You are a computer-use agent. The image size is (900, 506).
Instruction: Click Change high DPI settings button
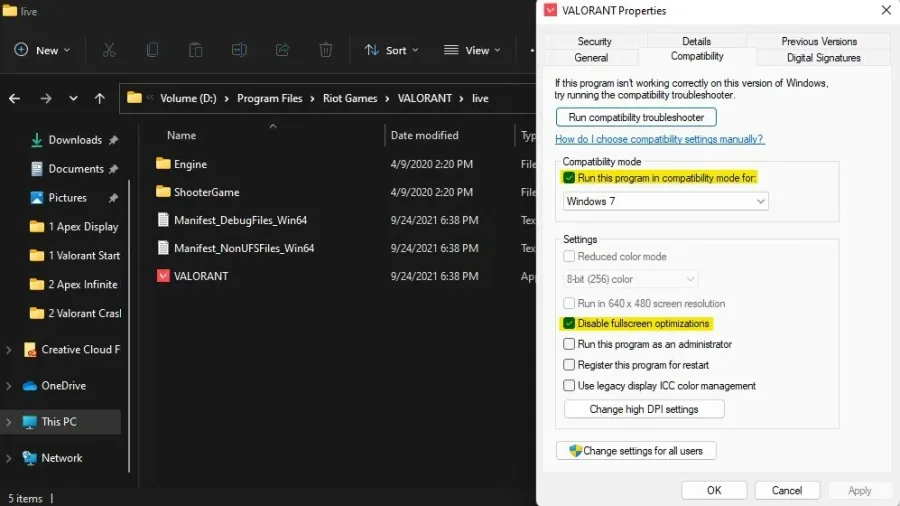[644, 409]
